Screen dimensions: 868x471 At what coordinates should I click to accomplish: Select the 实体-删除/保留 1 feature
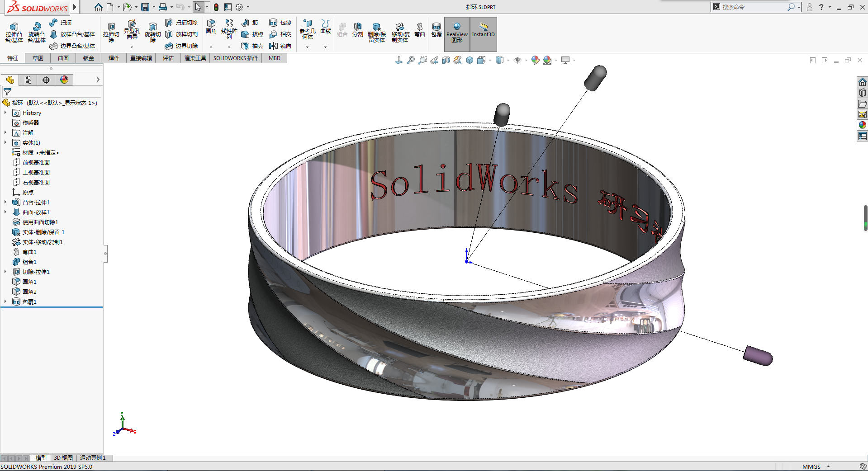(38, 232)
